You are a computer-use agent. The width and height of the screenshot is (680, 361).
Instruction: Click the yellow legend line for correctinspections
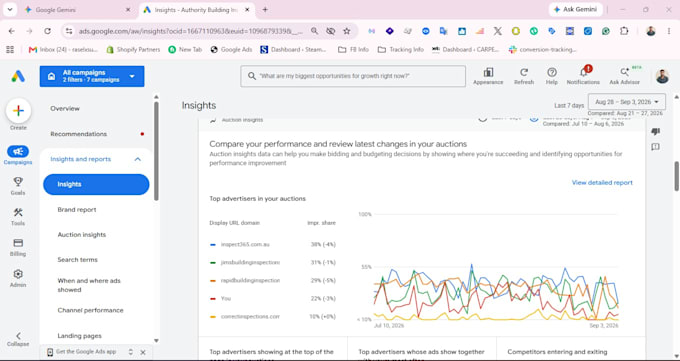coord(212,317)
